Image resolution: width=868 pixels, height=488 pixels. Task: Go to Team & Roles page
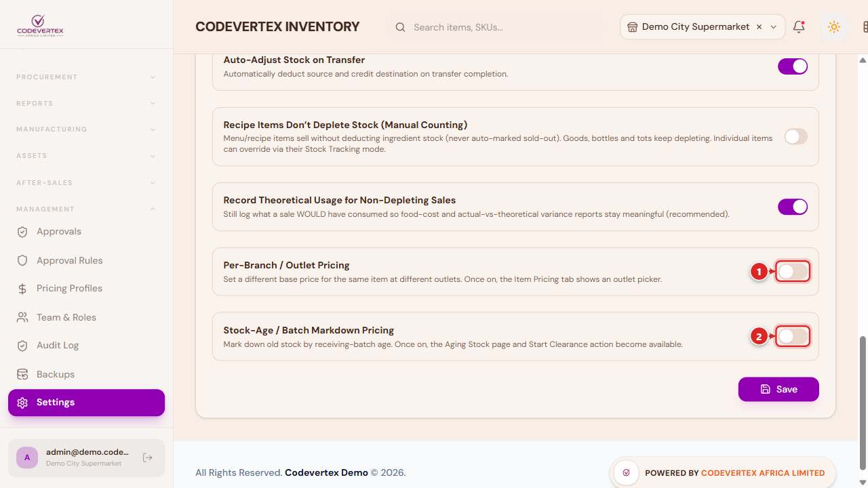tap(86, 317)
